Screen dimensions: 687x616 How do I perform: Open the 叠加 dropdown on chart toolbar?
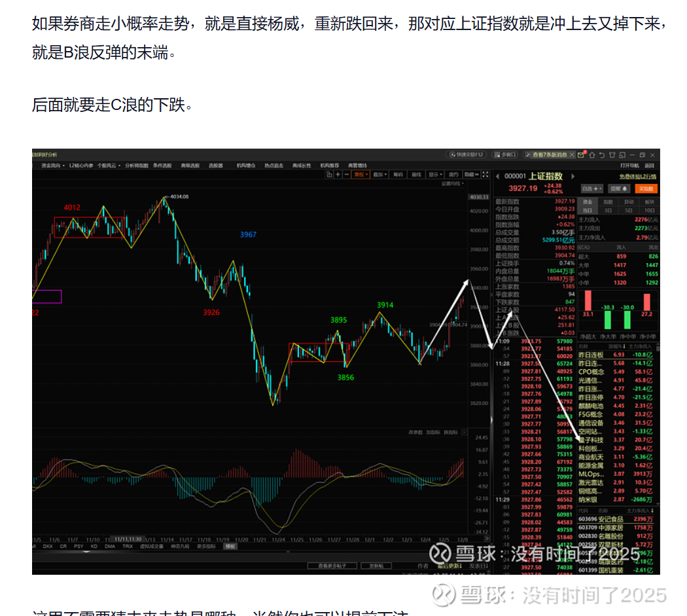point(380,175)
